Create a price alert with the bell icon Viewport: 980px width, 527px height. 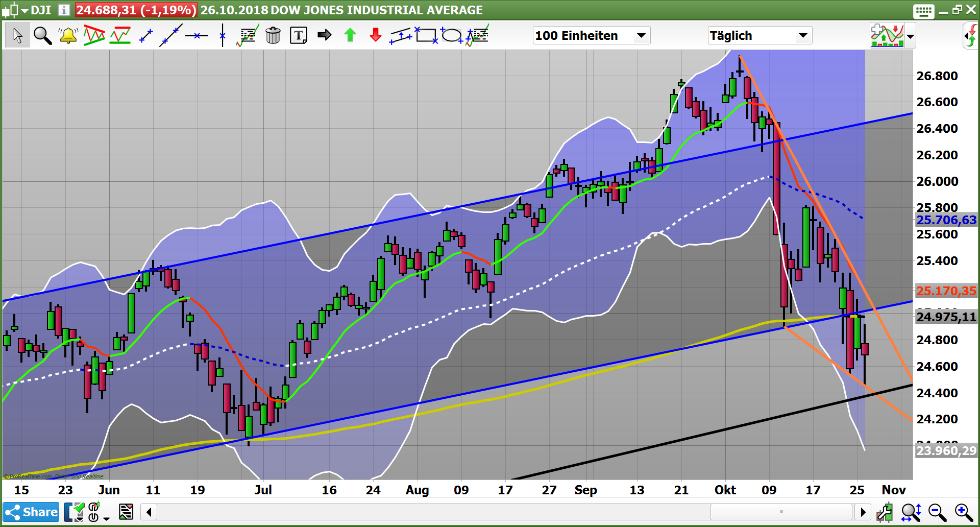point(68,35)
